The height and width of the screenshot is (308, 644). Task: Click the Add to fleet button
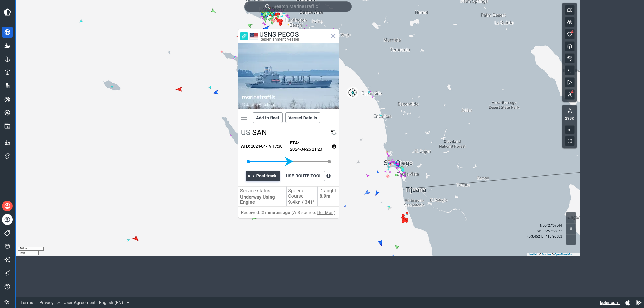(x=267, y=118)
